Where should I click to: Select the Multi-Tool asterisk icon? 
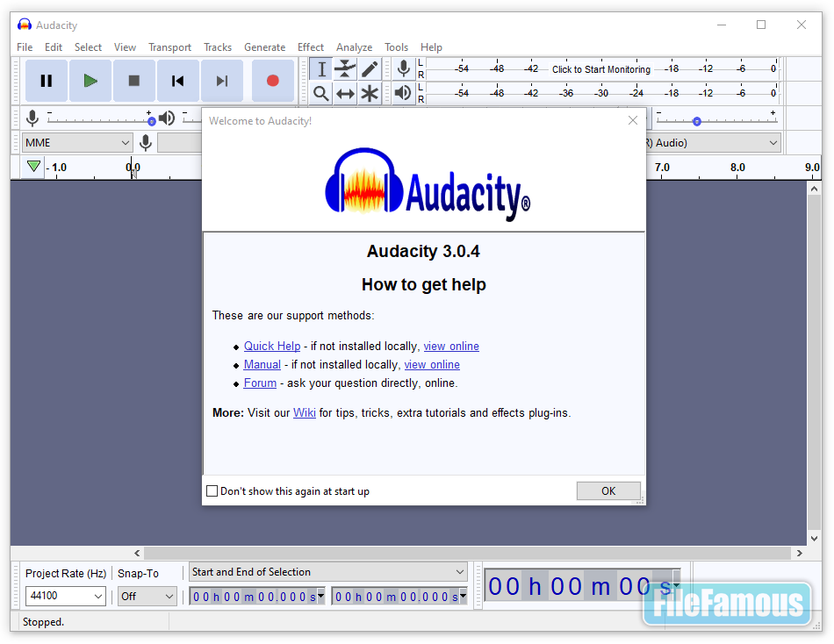coord(370,94)
